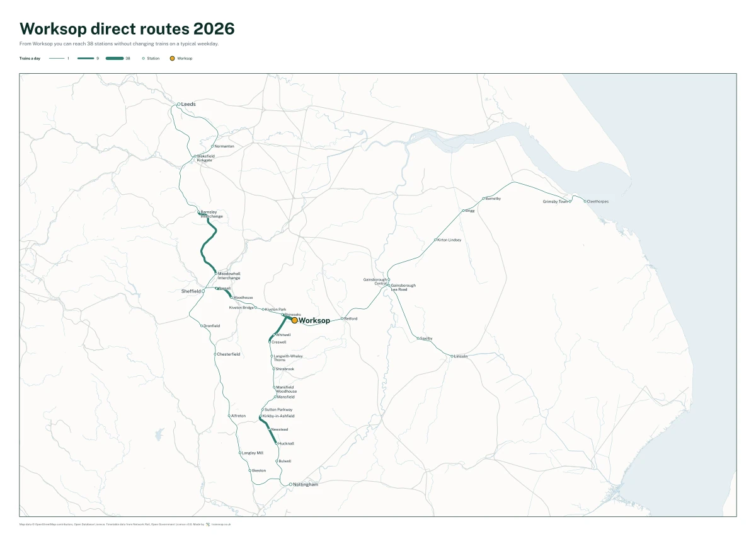Click the Retford station circle marker
Image resolution: width=756 pixels, height=541 pixels.
[x=342, y=318]
